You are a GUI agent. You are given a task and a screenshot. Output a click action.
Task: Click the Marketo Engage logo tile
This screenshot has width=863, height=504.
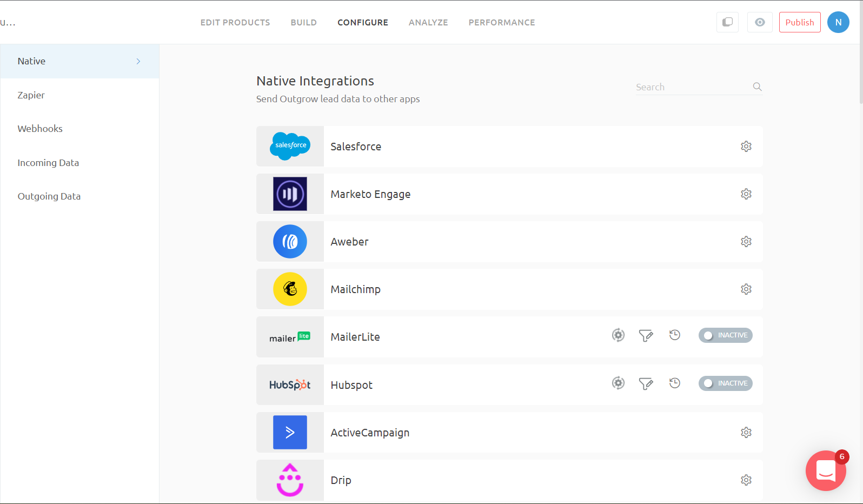click(290, 194)
